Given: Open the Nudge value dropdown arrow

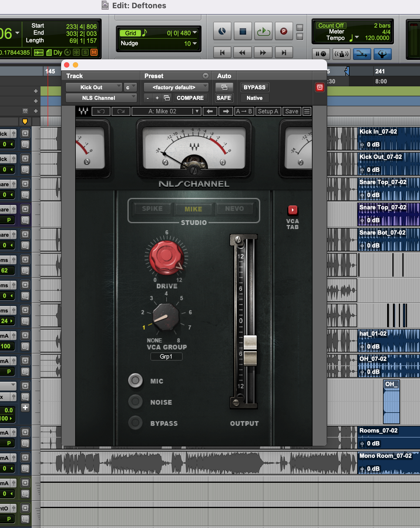Looking at the screenshot, I should click(195, 43).
